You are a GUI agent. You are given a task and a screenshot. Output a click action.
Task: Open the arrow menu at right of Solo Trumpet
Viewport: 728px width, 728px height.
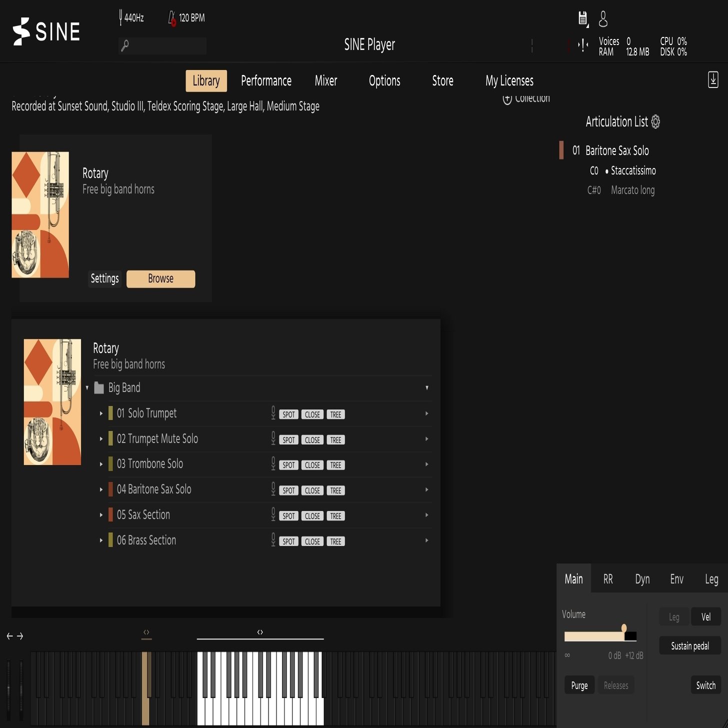click(x=427, y=413)
